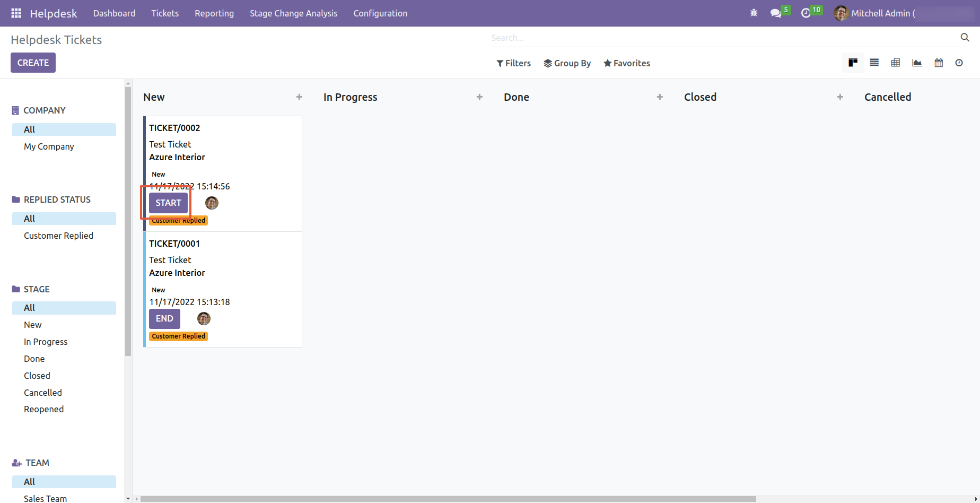The image size is (980, 503).
Task: Switch to graph view icon
Action: [x=917, y=63]
